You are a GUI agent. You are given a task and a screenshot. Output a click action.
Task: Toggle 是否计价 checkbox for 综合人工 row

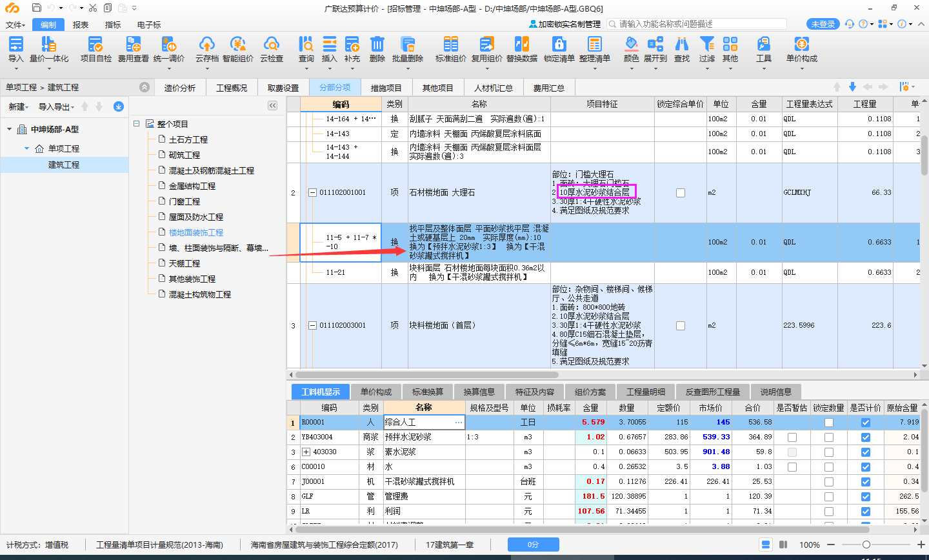[866, 423]
